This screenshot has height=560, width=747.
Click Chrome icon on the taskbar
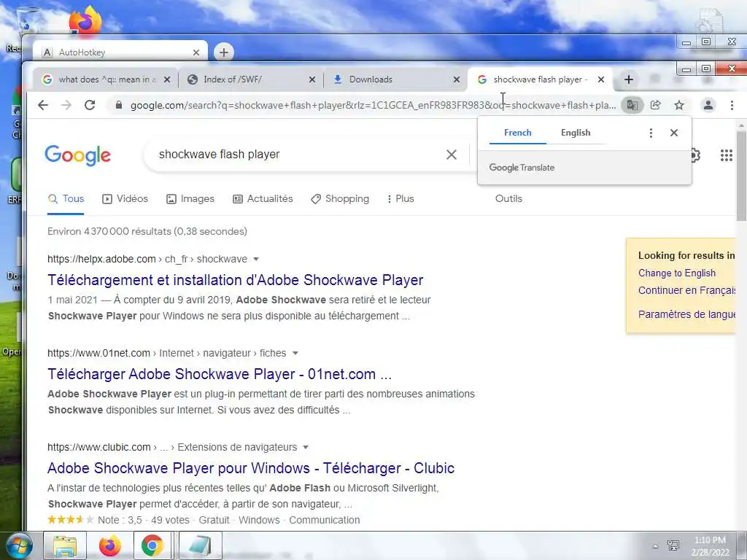tap(152, 546)
